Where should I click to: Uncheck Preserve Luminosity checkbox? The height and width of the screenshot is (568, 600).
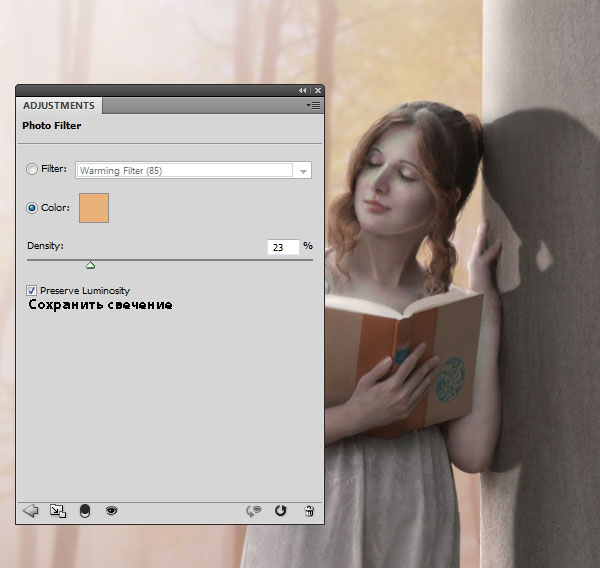(31, 291)
